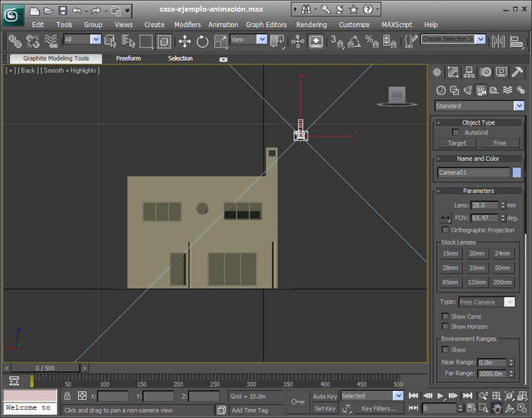This screenshot has height=418, width=532.
Task: Click the Target camera button
Action: point(456,143)
